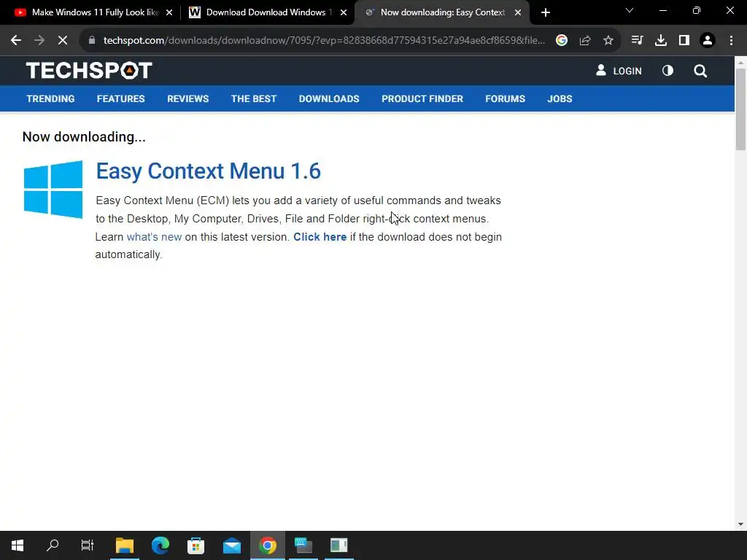
Task: Click the scrollbar up arrow
Action: coord(740,62)
